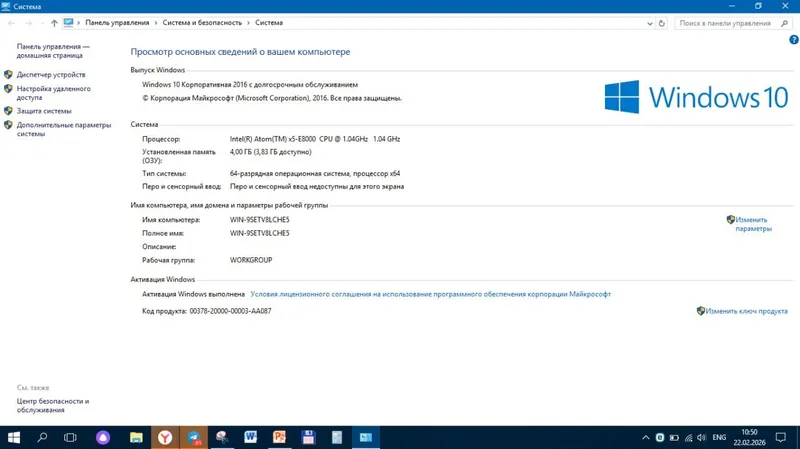Click Change settings for computer name
This screenshot has height=449, width=800.
(754, 224)
